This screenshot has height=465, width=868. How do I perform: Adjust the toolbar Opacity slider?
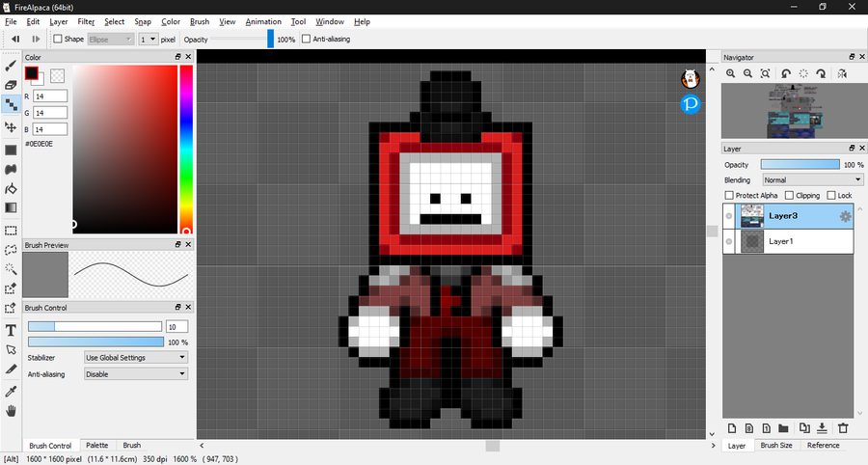point(242,39)
